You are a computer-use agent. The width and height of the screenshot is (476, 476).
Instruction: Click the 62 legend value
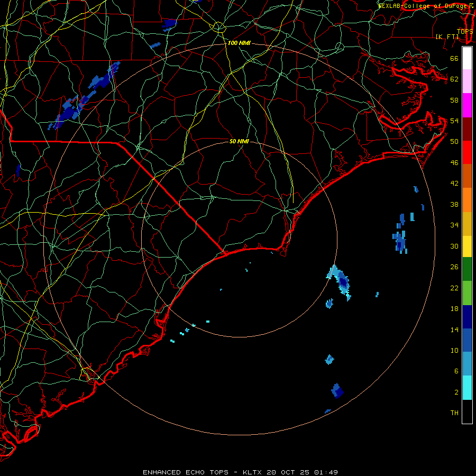click(x=454, y=79)
